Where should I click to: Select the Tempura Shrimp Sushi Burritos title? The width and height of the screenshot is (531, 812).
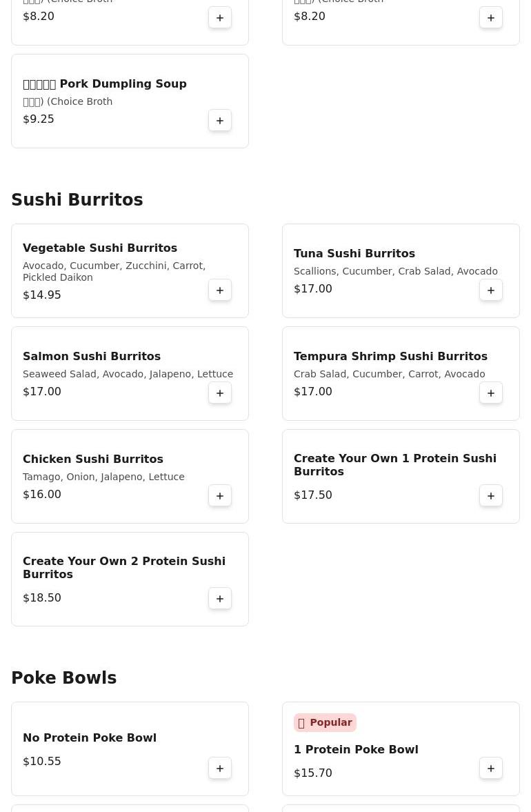[390, 356]
